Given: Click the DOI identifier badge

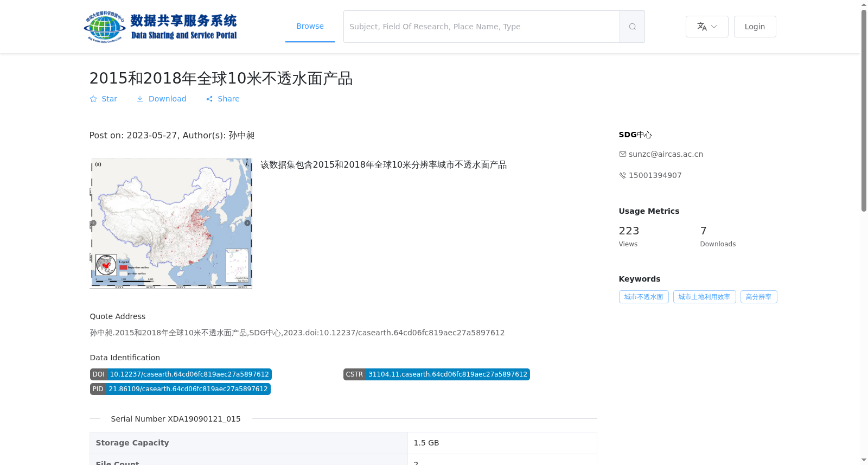Looking at the screenshot, I should pos(181,374).
